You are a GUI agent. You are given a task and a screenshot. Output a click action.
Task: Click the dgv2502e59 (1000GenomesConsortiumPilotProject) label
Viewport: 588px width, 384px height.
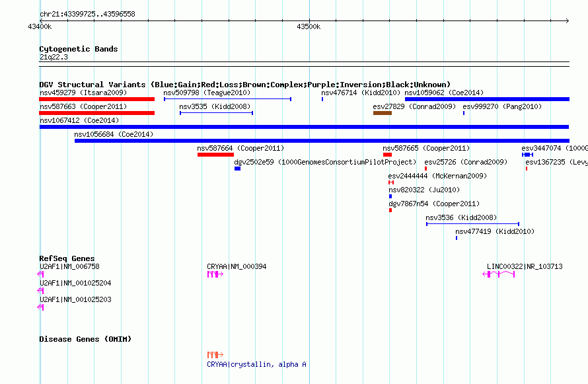(x=325, y=162)
